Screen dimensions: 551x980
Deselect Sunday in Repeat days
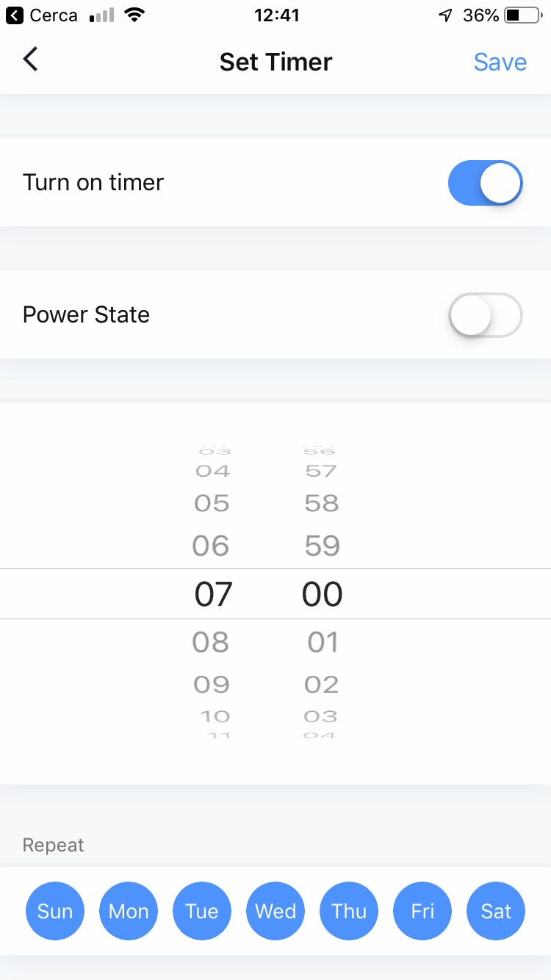tap(55, 912)
